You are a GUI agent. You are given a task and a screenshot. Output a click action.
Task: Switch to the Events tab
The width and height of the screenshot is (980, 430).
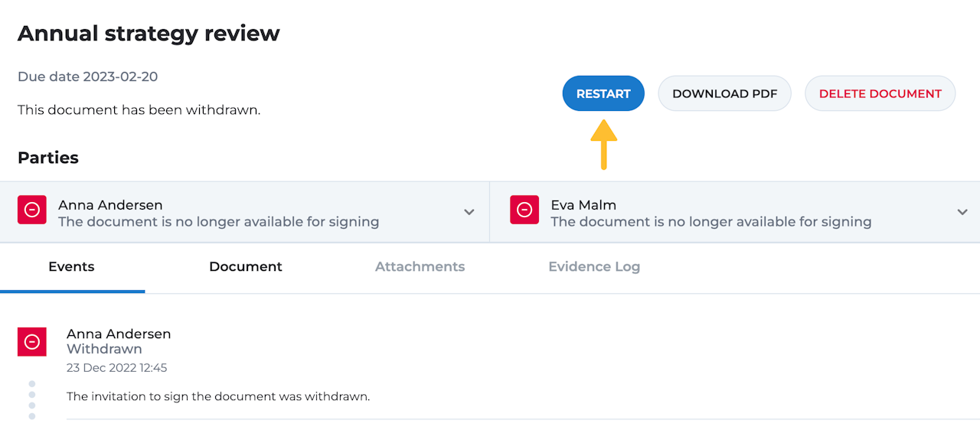coord(71,267)
